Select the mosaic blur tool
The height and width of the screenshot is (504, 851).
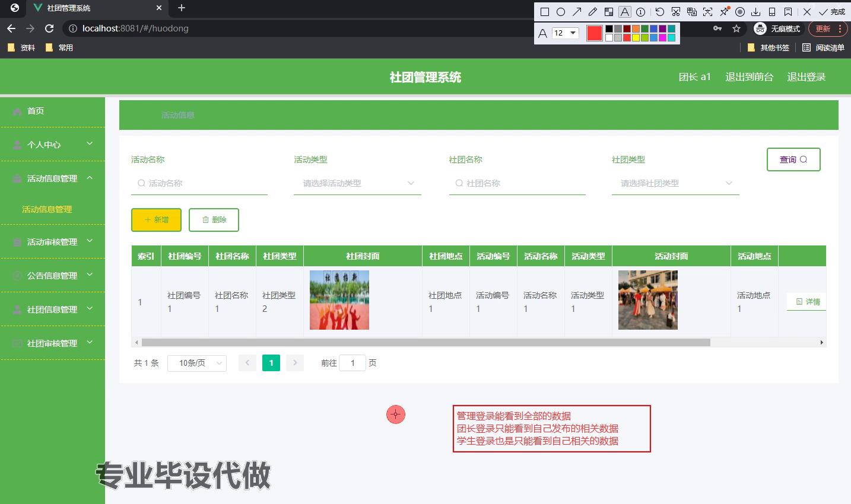[x=609, y=12]
